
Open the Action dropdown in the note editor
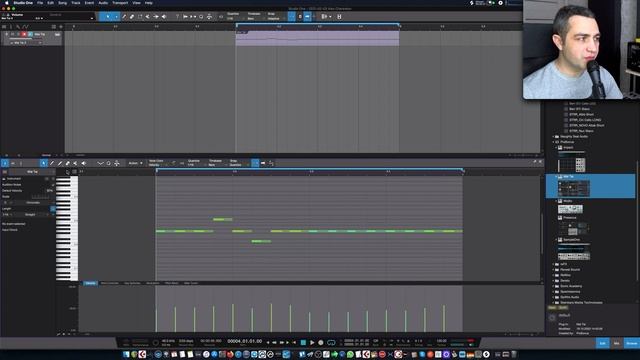click(136, 163)
